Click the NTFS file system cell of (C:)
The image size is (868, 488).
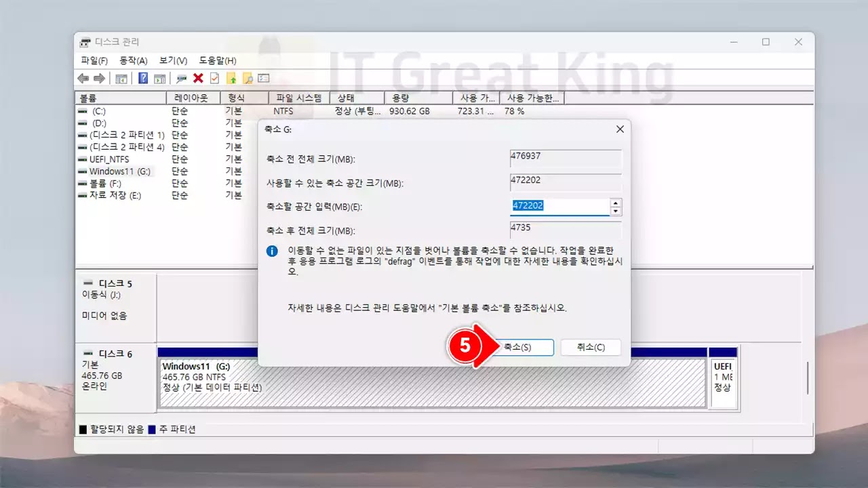[283, 110]
